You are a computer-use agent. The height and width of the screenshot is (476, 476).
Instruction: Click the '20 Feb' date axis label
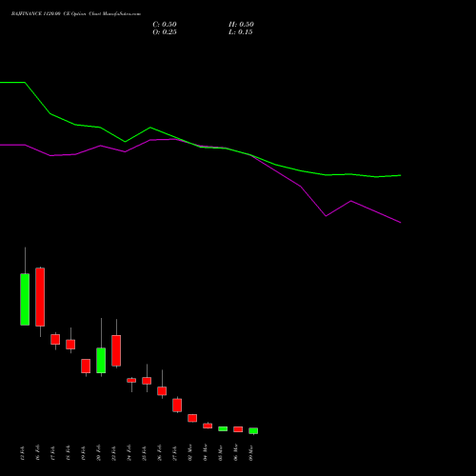(x=98, y=453)
